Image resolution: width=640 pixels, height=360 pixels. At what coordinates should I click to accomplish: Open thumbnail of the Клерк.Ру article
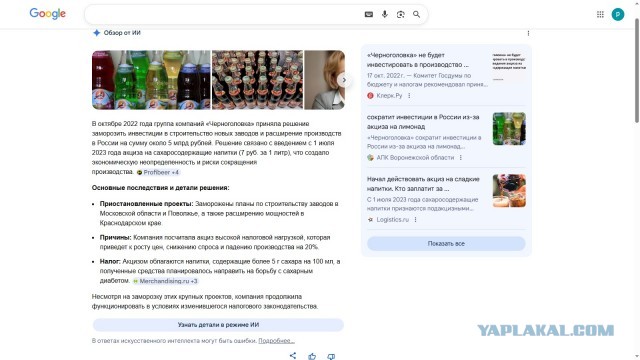coord(509,67)
